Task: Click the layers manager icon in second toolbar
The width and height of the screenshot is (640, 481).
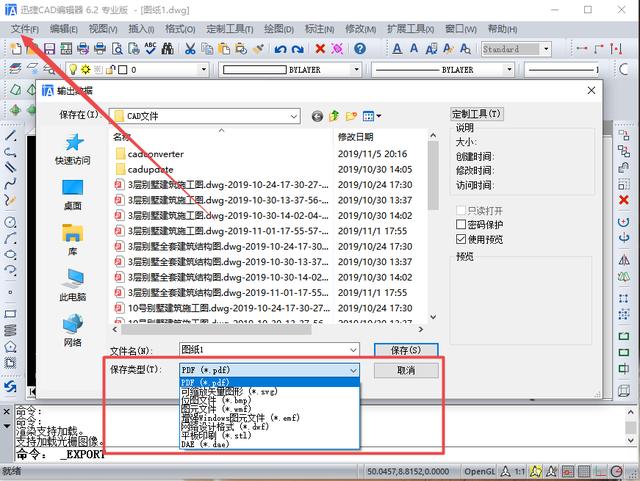Action: click(16, 69)
